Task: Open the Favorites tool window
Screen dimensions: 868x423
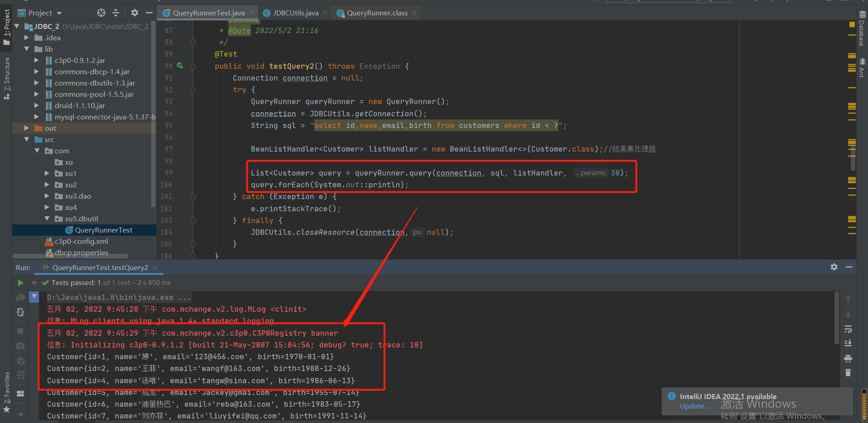Action: tap(7, 392)
